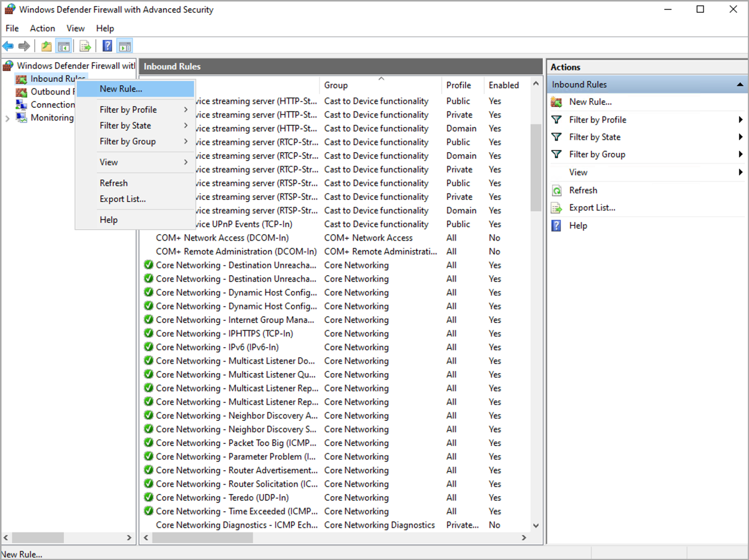This screenshot has width=749, height=560.
Task: Click the Up one level folder icon
Action: point(46,46)
